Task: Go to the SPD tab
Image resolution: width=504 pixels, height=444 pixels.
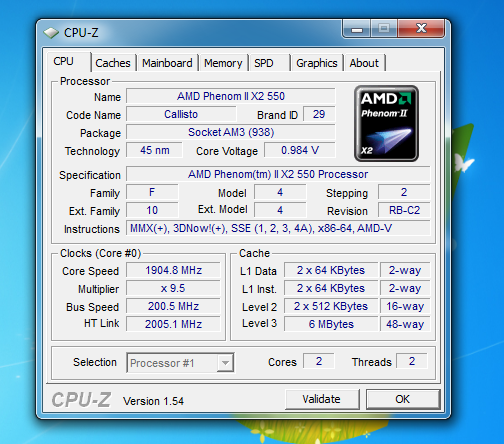Action: click(269, 63)
